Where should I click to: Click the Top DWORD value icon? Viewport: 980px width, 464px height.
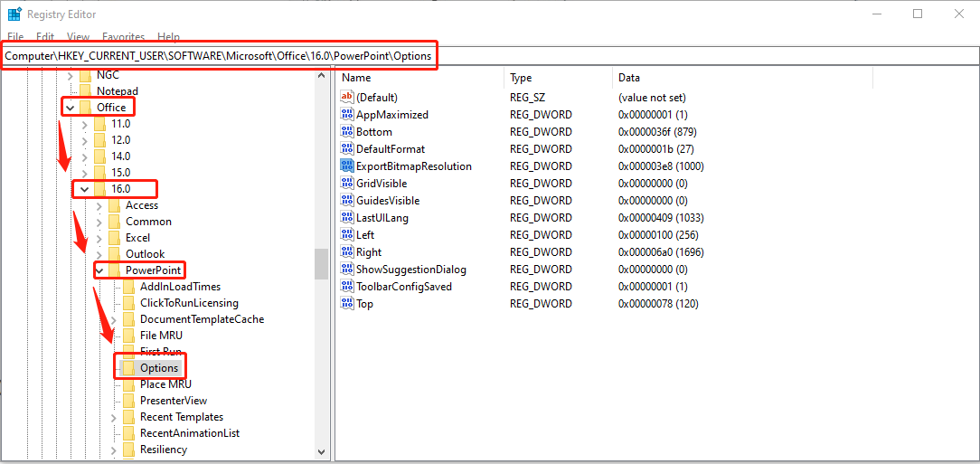point(347,304)
